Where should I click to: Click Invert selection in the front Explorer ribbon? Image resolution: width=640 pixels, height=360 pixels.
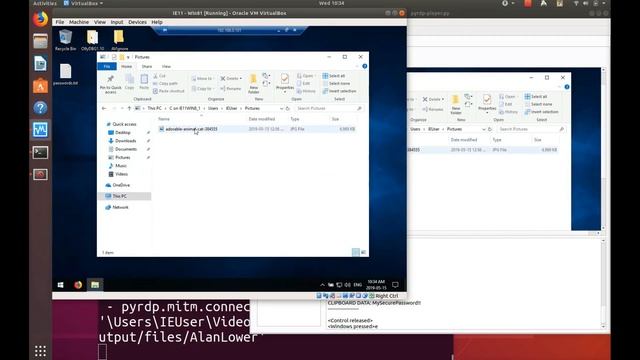[340, 91]
